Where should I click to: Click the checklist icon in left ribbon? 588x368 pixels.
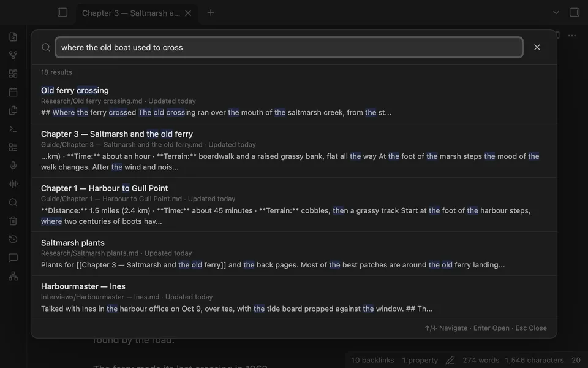point(13,147)
